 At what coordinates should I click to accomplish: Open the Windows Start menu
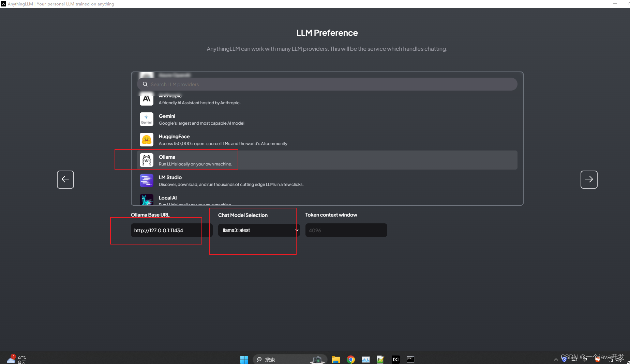[x=244, y=359]
